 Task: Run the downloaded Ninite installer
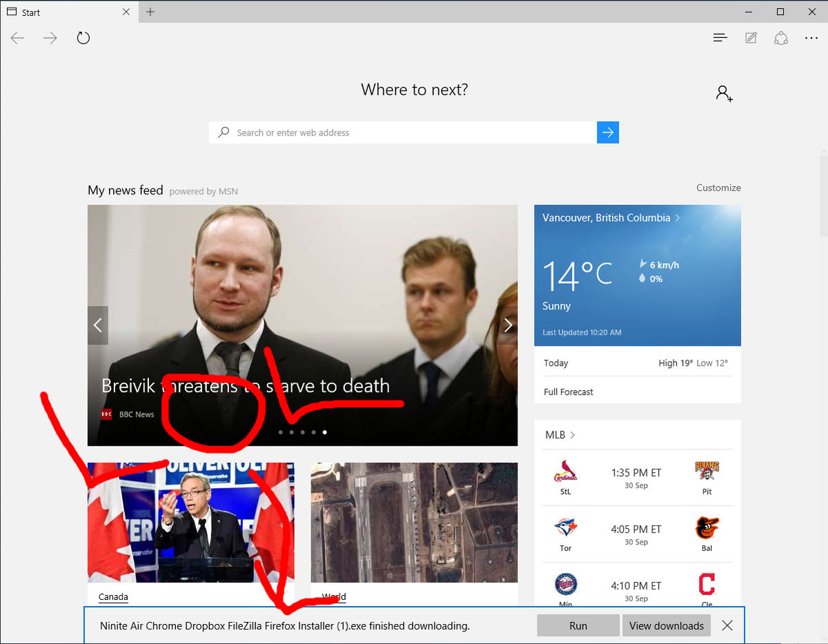coord(578,625)
